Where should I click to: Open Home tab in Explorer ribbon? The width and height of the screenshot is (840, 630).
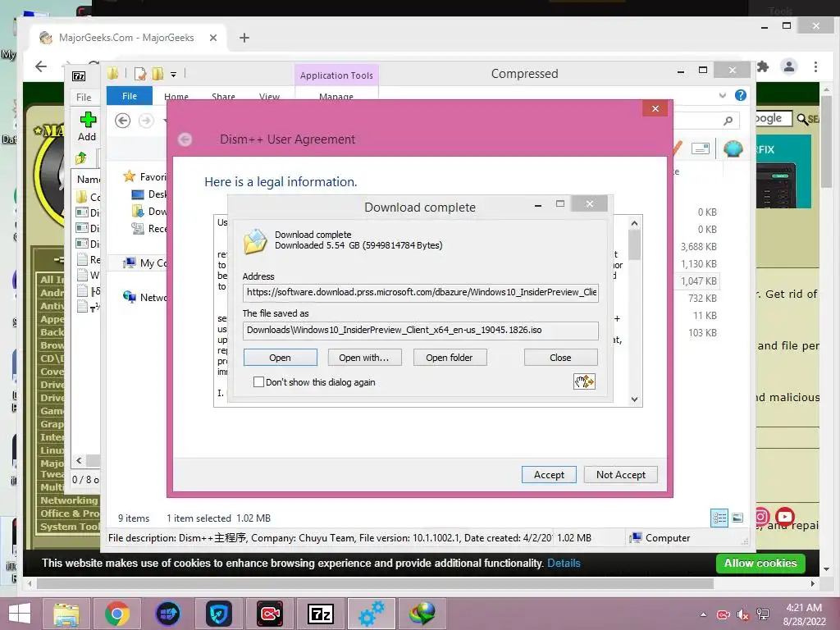tap(176, 97)
